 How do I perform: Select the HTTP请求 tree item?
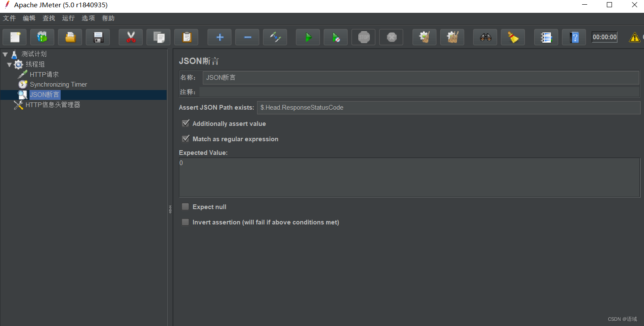tap(44, 74)
